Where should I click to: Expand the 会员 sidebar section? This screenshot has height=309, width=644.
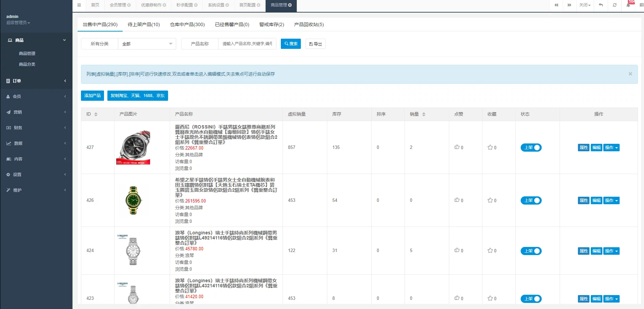[36, 96]
